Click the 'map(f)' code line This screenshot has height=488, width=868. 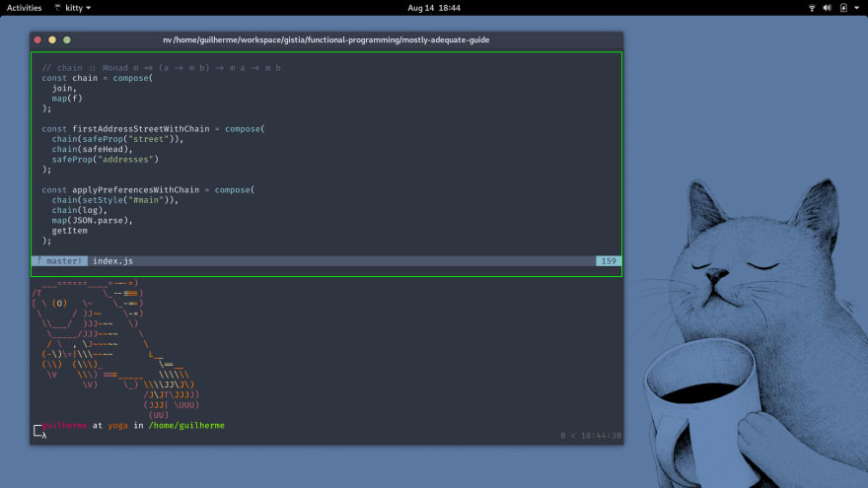click(x=67, y=99)
